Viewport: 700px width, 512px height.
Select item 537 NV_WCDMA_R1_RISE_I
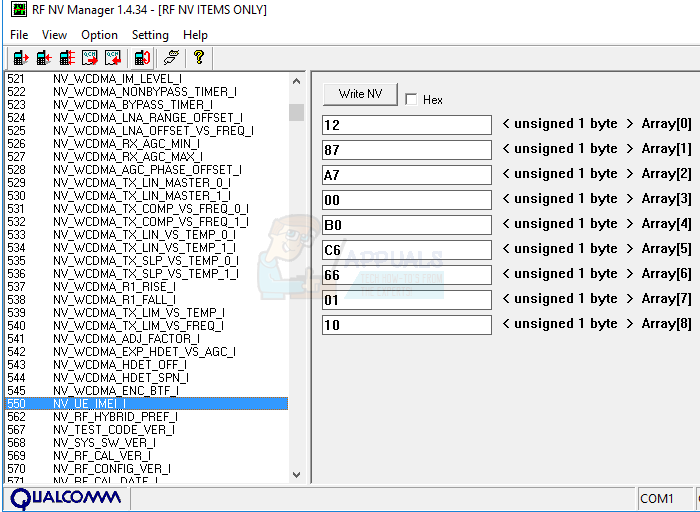point(146,286)
